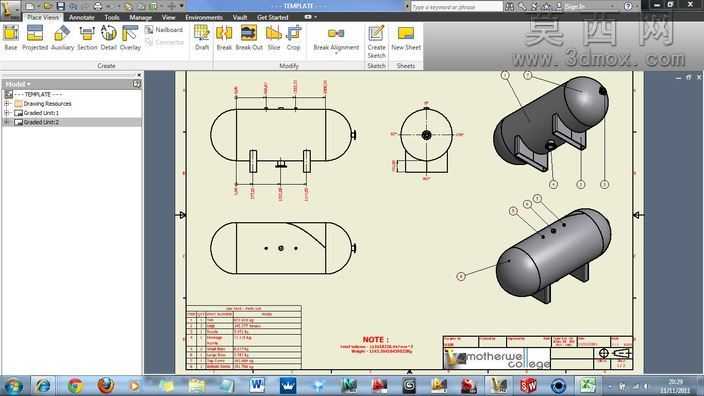This screenshot has height=396, width=704.
Task: Select the Break tool
Action: [x=224, y=38]
